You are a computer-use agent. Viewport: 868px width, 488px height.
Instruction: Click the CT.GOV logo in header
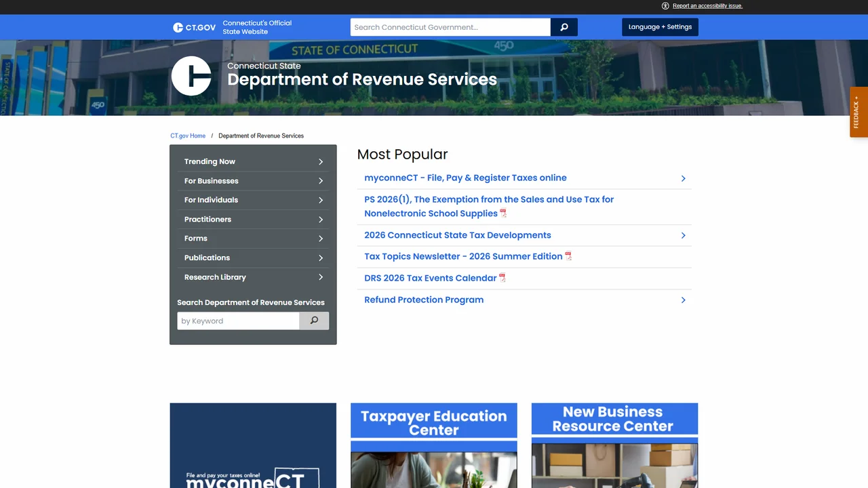click(x=195, y=27)
